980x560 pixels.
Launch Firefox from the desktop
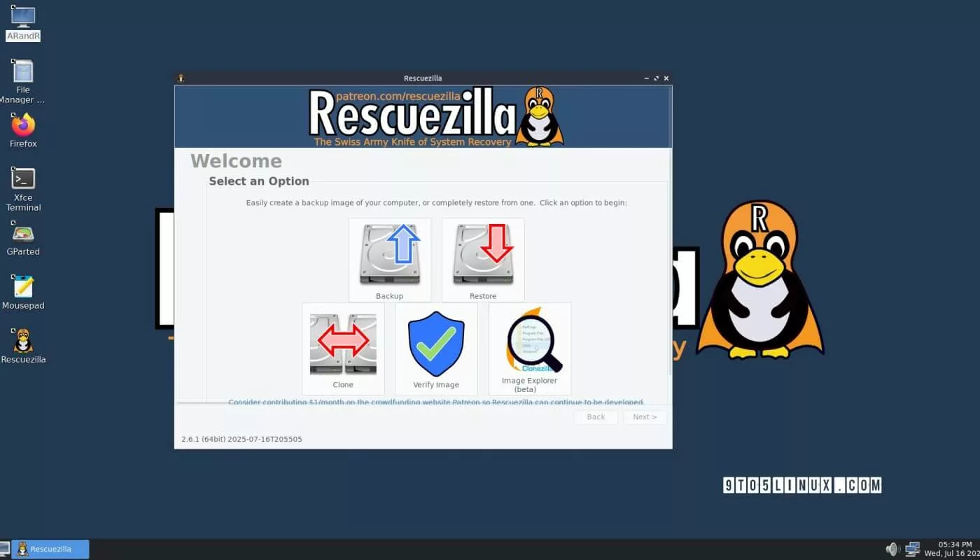(23, 131)
